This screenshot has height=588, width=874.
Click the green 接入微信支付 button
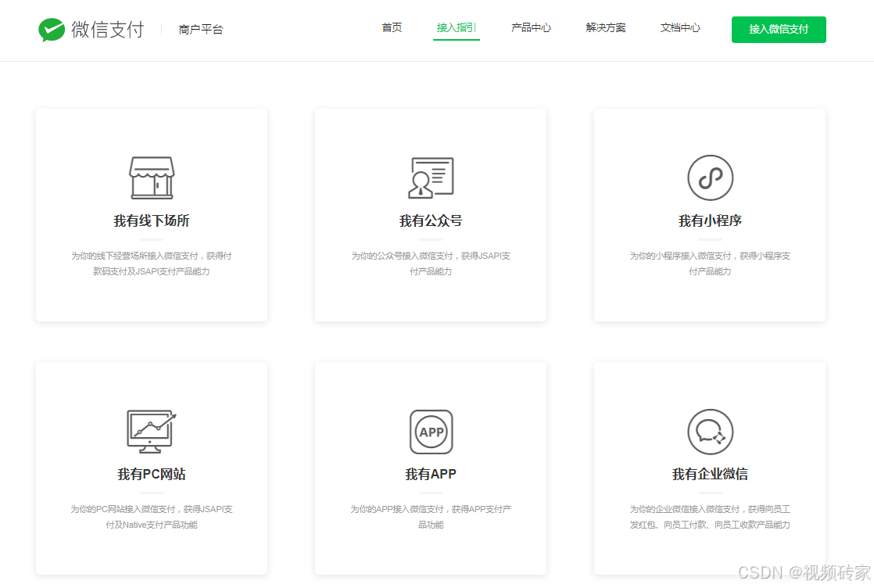pos(779,30)
